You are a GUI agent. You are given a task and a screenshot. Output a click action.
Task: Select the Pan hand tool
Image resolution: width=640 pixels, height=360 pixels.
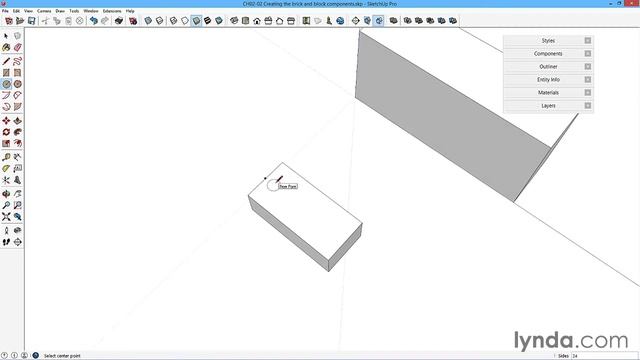(18, 194)
